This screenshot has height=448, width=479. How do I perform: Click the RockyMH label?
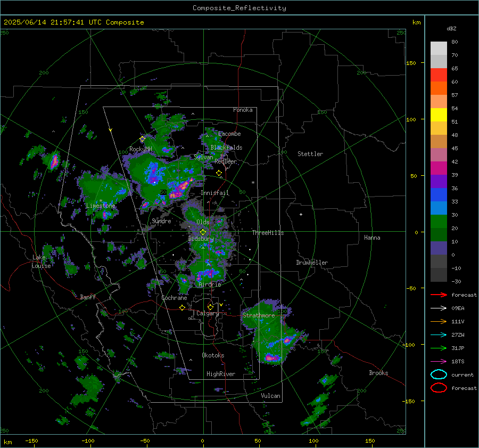click(x=141, y=149)
